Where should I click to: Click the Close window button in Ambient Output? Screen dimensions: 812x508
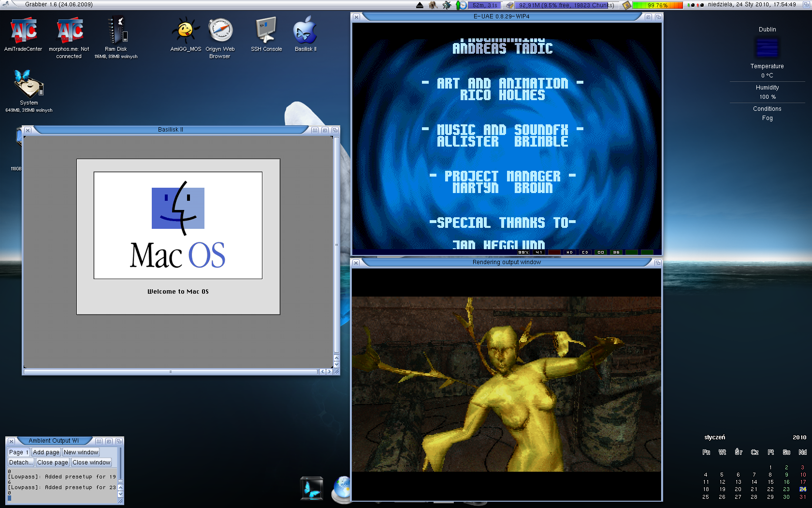[x=91, y=463]
